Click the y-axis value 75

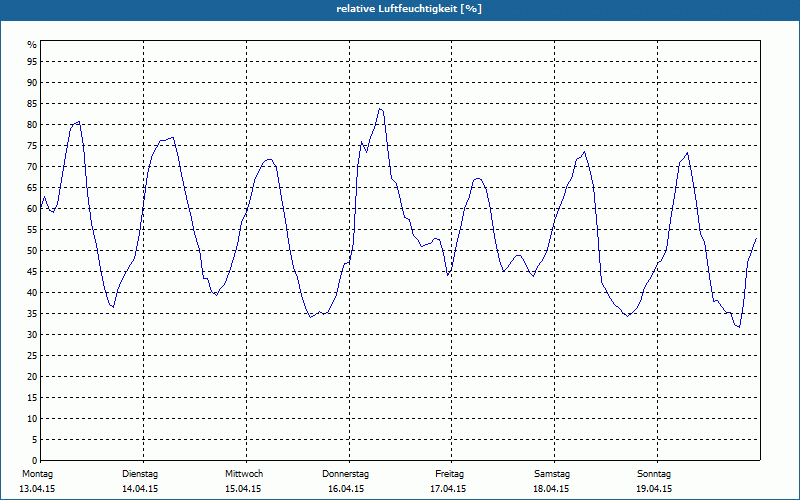tap(32, 145)
